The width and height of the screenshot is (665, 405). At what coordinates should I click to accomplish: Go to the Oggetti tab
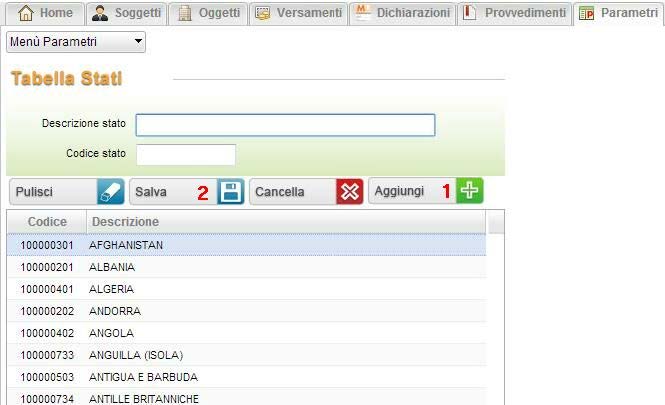[209, 13]
